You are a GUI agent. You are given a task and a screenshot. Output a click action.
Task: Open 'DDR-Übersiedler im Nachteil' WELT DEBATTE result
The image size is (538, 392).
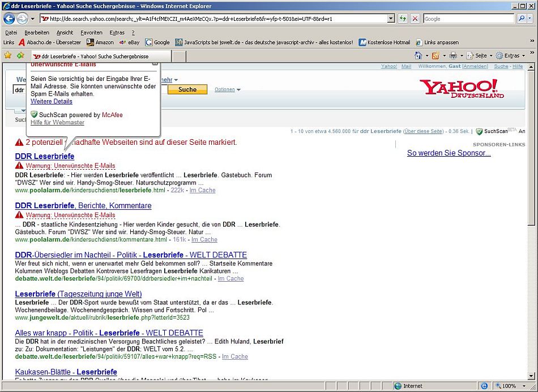tap(131, 255)
